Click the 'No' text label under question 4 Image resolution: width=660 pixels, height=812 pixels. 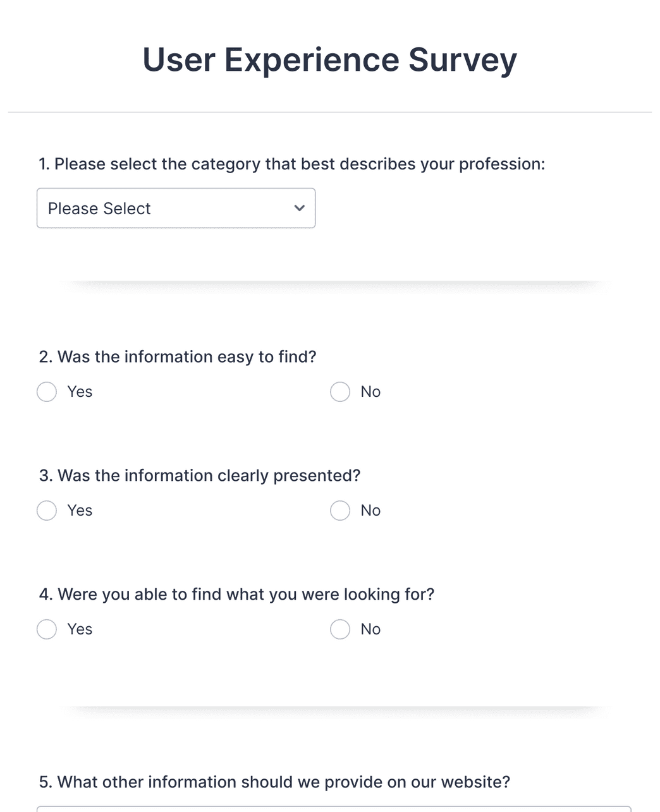pos(370,629)
